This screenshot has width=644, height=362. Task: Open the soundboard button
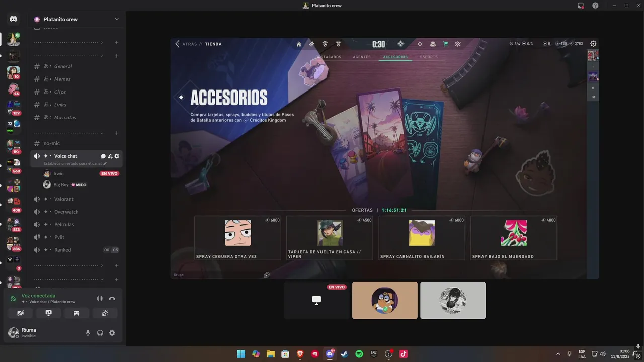coord(105,313)
